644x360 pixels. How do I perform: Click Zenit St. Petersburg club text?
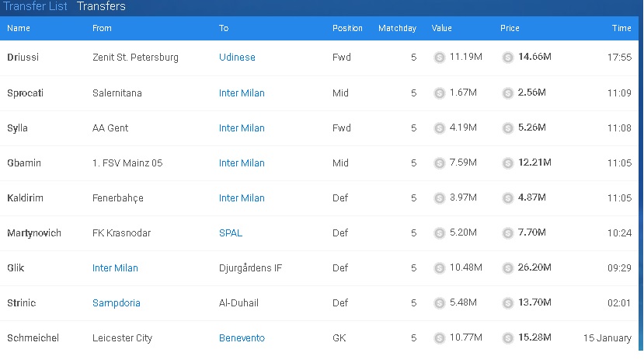point(135,58)
